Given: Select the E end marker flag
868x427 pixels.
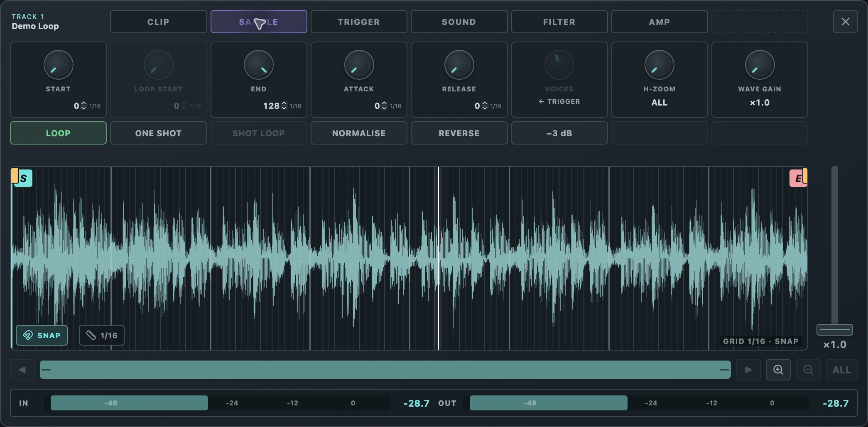Looking at the screenshot, I should tap(798, 178).
